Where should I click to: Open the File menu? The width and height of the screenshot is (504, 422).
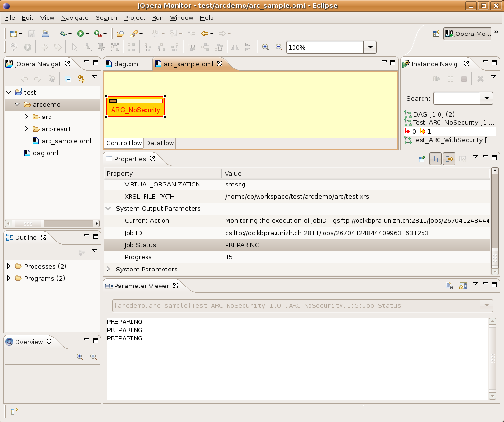10,17
